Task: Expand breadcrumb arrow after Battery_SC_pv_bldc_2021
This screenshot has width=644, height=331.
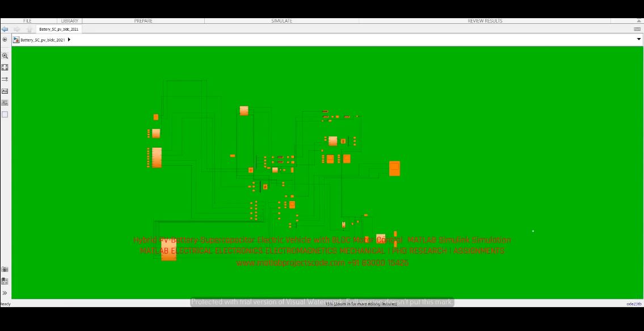Action: tap(69, 40)
